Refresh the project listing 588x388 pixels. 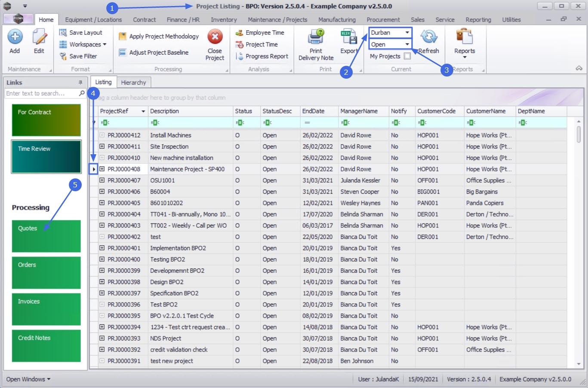[x=428, y=38]
